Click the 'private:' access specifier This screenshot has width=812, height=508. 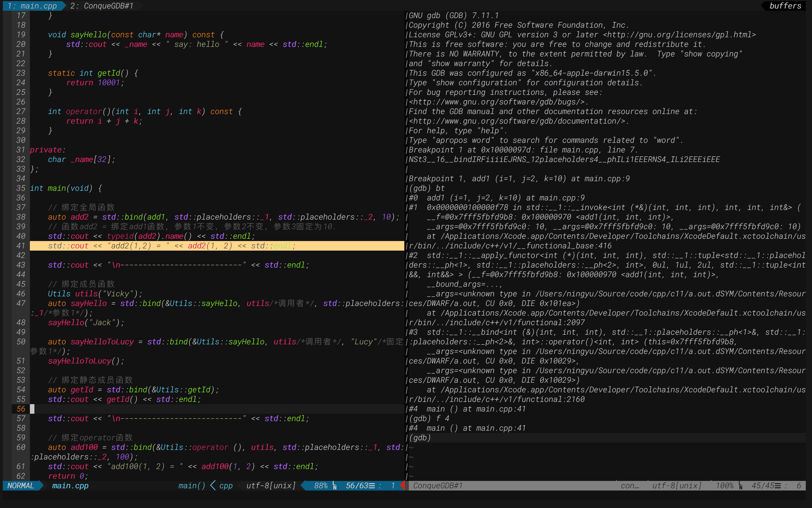(x=48, y=150)
